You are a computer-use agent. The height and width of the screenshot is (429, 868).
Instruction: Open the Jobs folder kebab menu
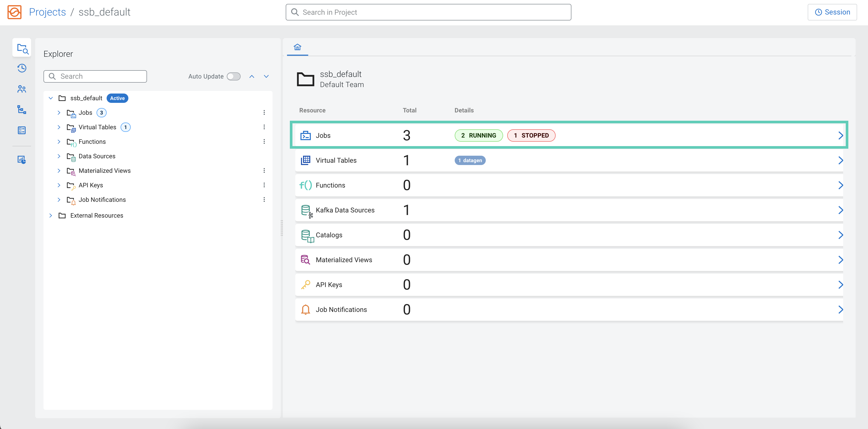click(x=264, y=113)
